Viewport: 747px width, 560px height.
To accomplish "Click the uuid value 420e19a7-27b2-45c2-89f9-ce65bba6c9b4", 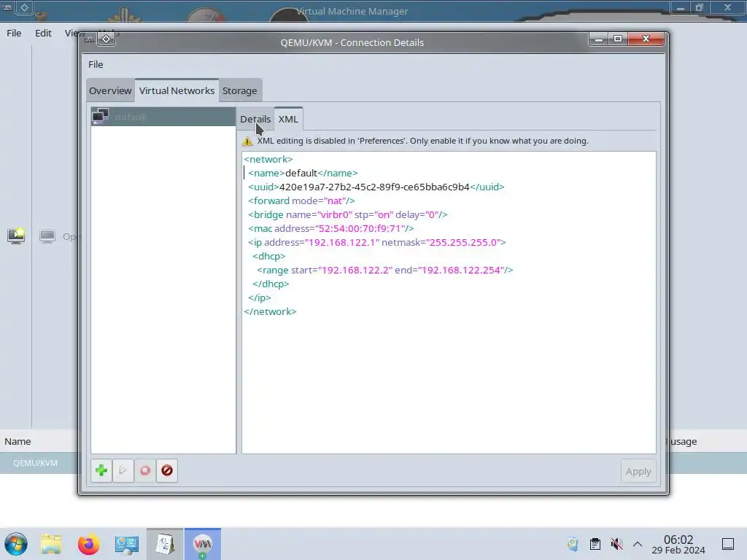I will (x=374, y=187).
